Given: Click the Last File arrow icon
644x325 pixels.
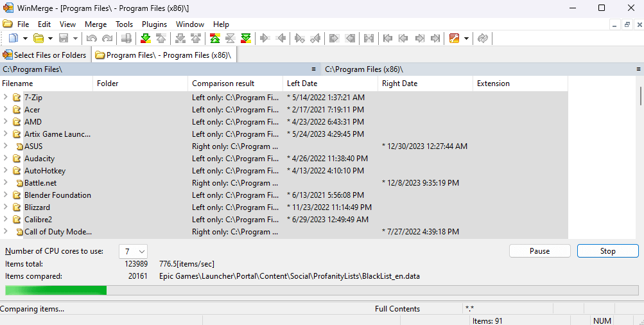Looking at the screenshot, I should click(435, 39).
